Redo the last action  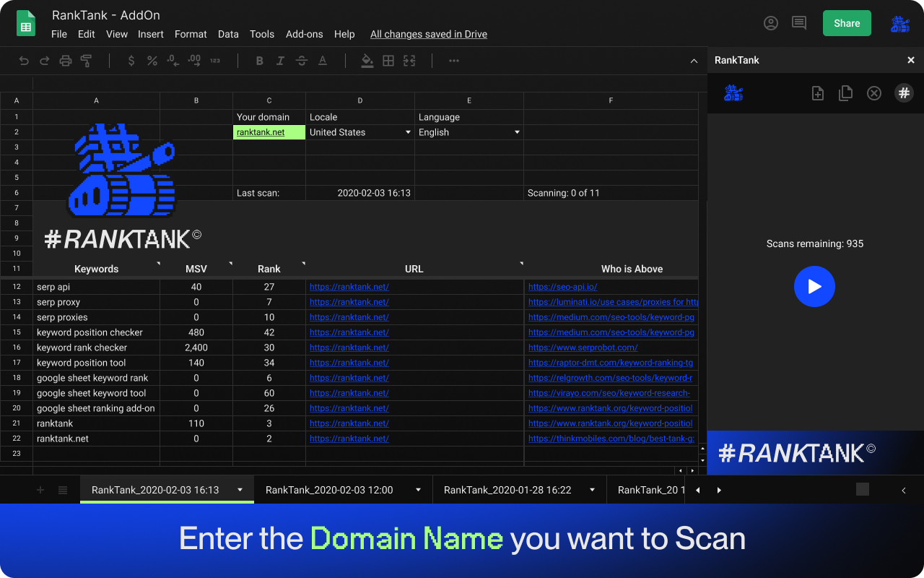click(45, 61)
